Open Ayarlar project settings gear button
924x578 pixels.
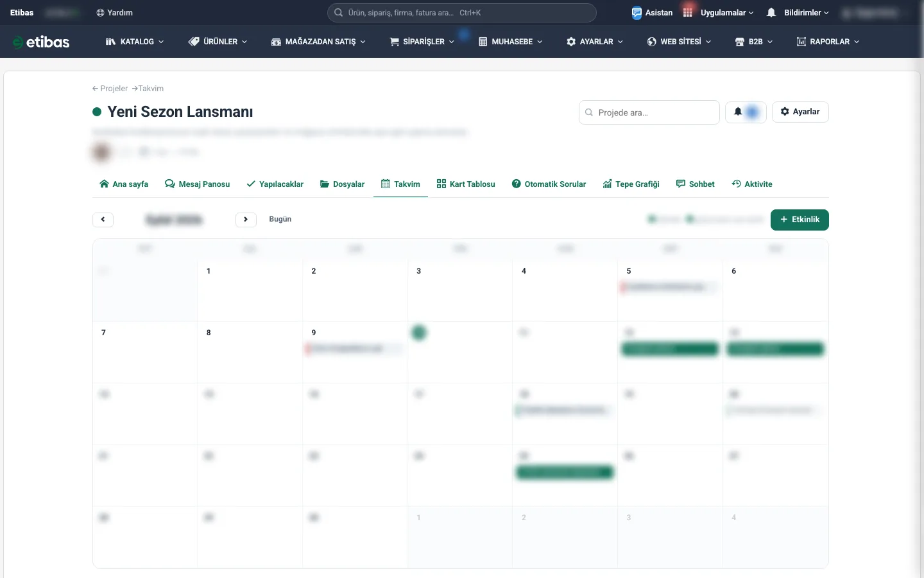[800, 112]
